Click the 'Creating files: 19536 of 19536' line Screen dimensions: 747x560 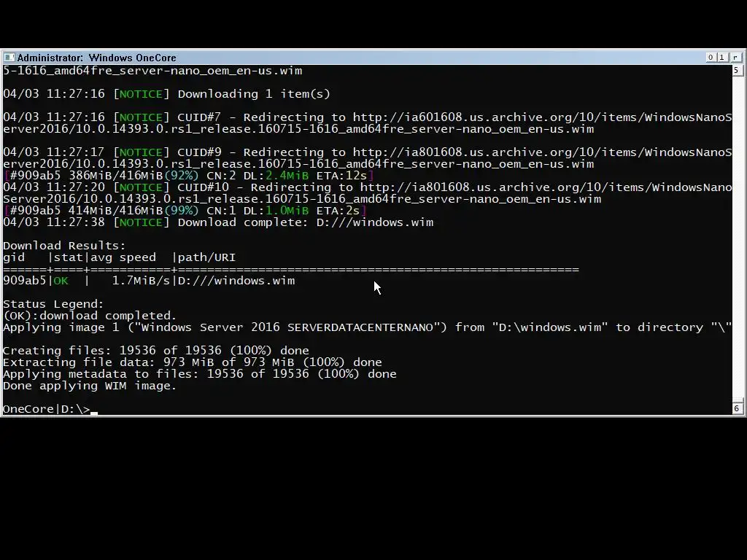coord(156,351)
